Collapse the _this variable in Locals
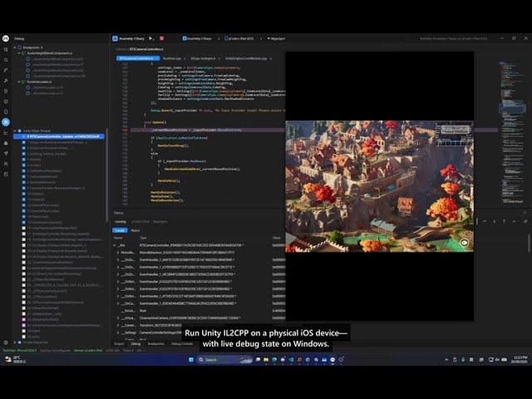The height and width of the screenshot is (399, 532). [x=115, y=245]
